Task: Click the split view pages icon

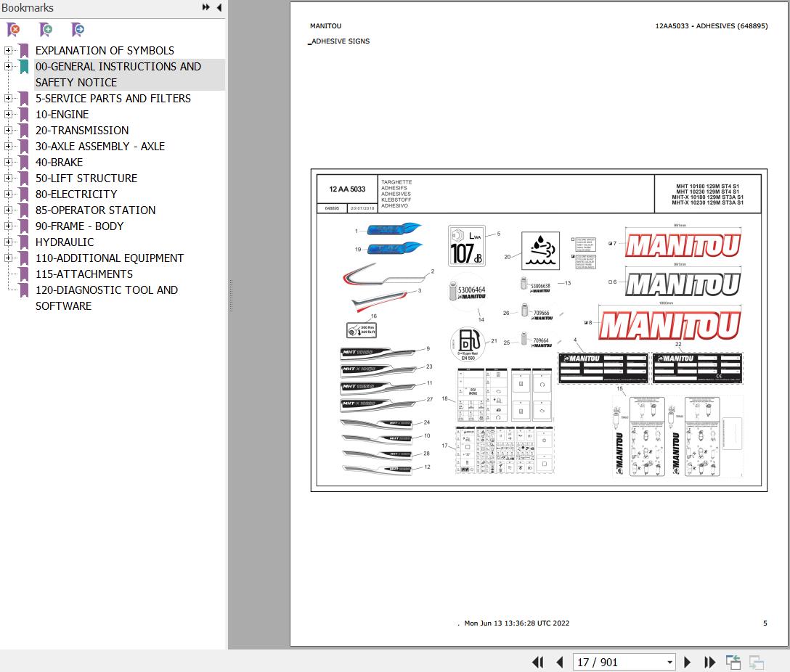Action: tap(733, 663)
